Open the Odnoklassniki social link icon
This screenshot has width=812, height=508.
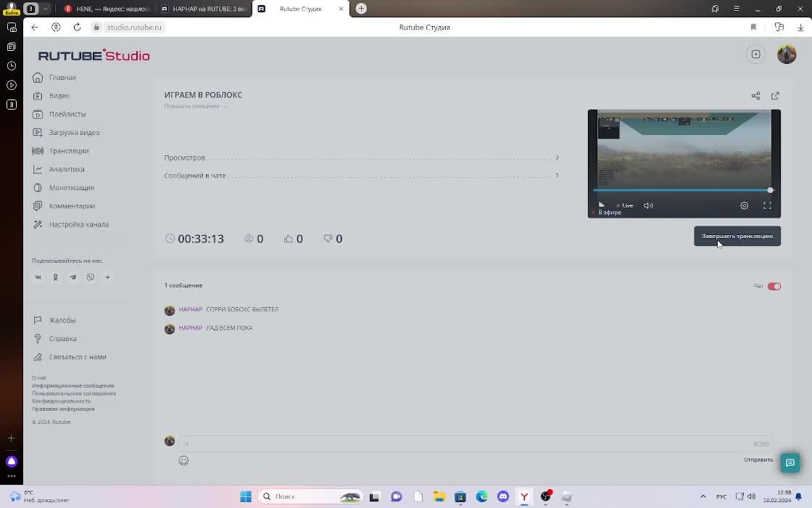[55, 277]
